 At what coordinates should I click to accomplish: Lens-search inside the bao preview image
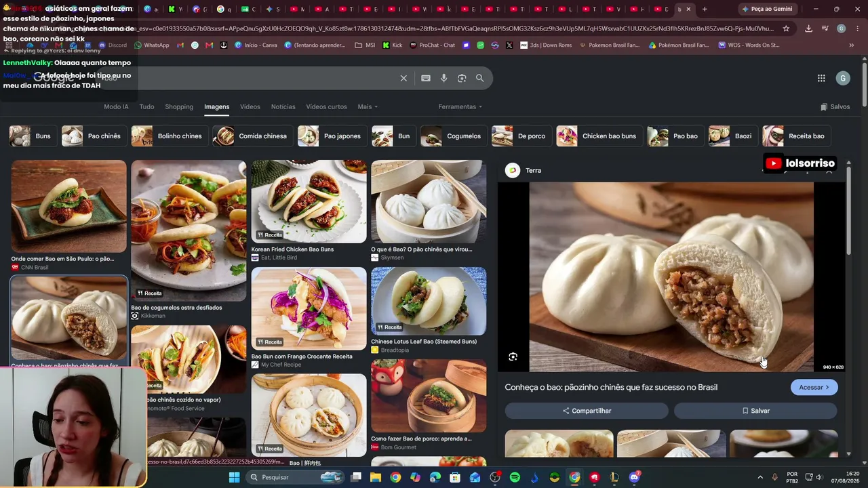click(x=513, y=357)
